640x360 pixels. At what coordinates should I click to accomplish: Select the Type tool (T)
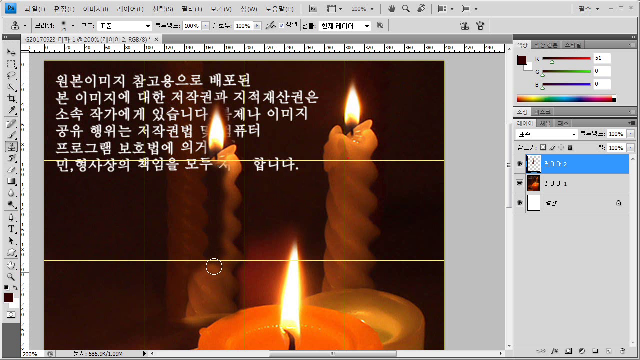(11, 229)
